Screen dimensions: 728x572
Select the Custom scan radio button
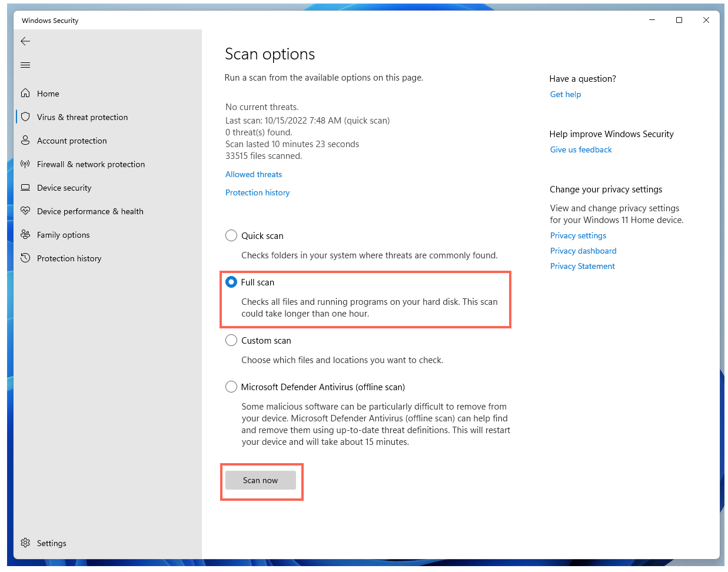[x=231, y=340]
